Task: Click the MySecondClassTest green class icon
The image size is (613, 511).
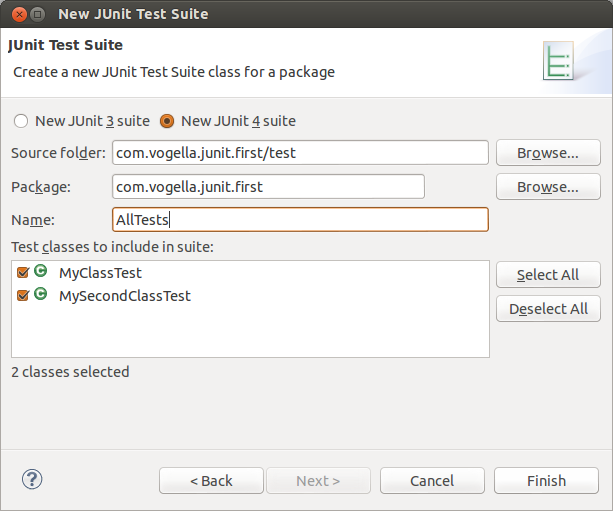Action: (40, 294)
